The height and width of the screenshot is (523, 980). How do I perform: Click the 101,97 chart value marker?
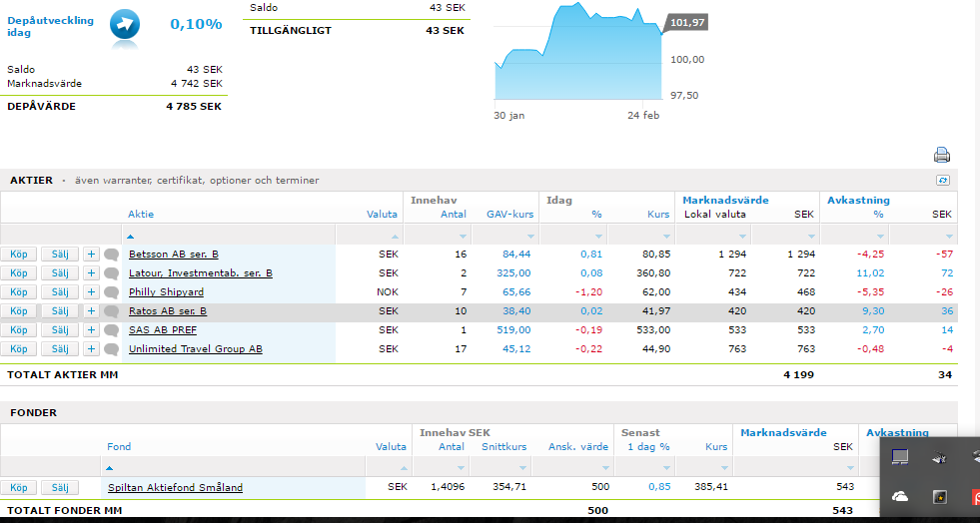click(686, 23)
